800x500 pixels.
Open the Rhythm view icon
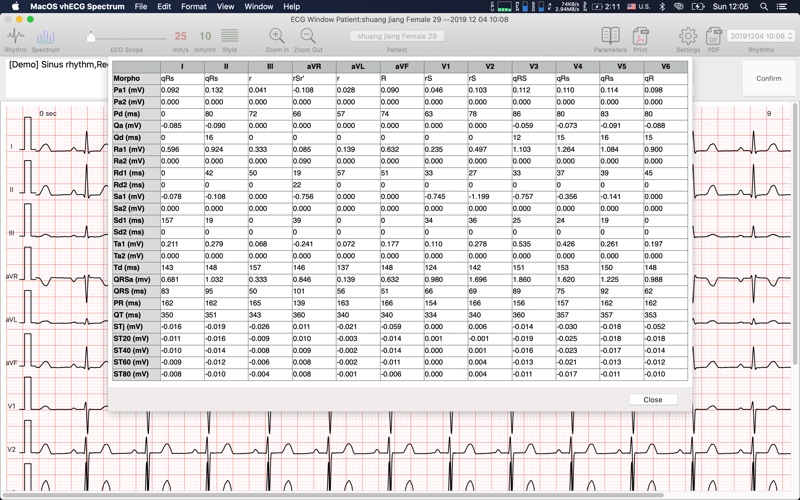click(15, 36)
